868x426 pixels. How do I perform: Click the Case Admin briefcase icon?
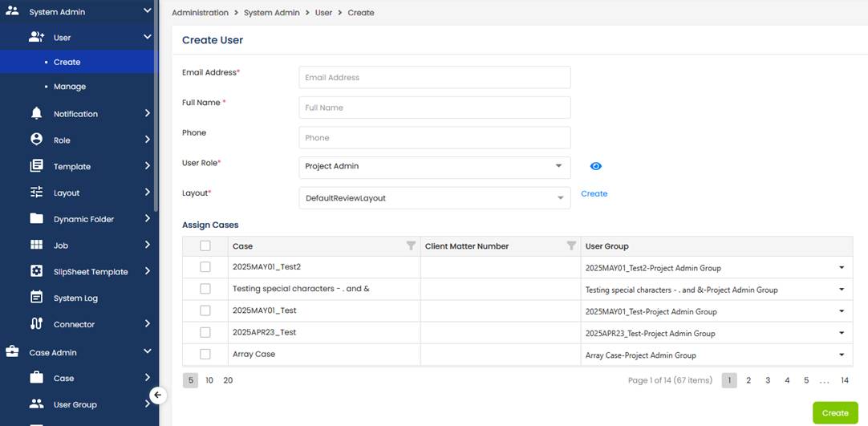tap(12, 352)
